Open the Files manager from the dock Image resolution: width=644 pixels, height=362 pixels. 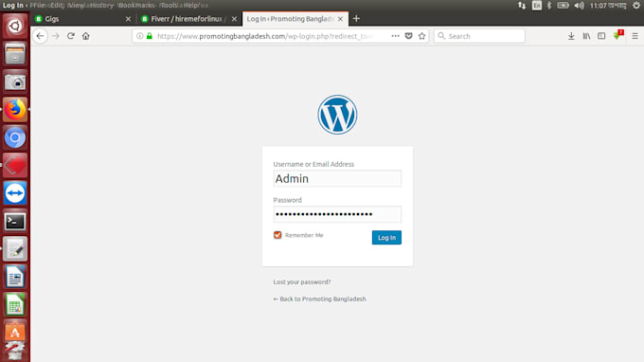tap(15, 54)
